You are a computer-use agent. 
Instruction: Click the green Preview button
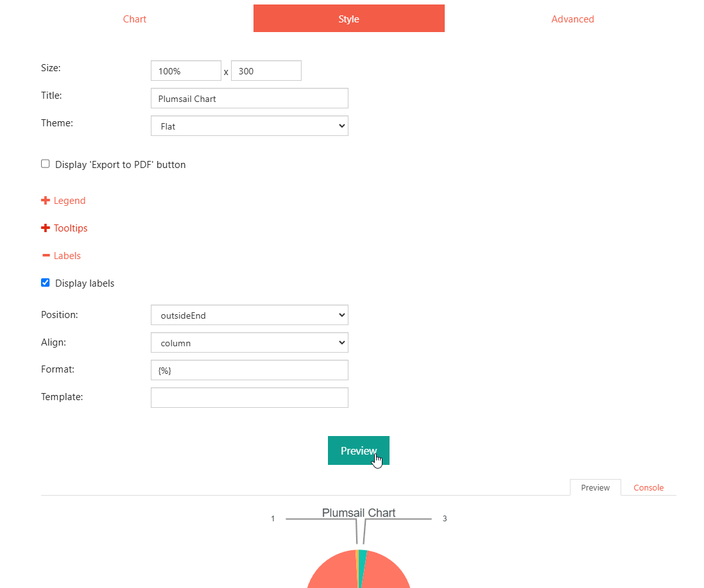click(358, 451)
